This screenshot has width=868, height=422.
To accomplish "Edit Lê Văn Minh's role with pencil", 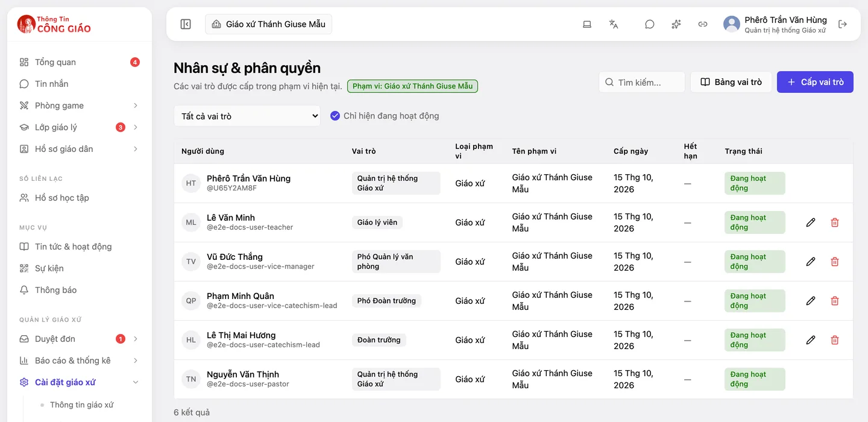I will click(811, 222).
